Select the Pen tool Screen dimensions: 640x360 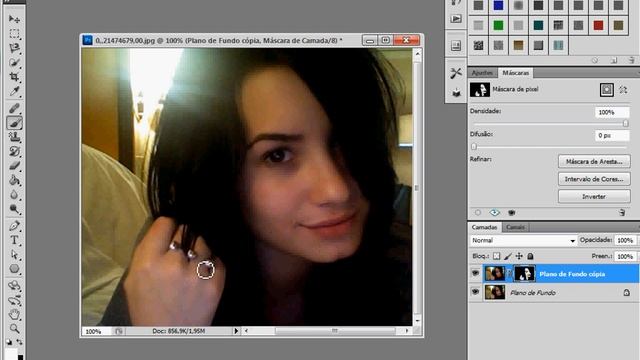[14, 226]
